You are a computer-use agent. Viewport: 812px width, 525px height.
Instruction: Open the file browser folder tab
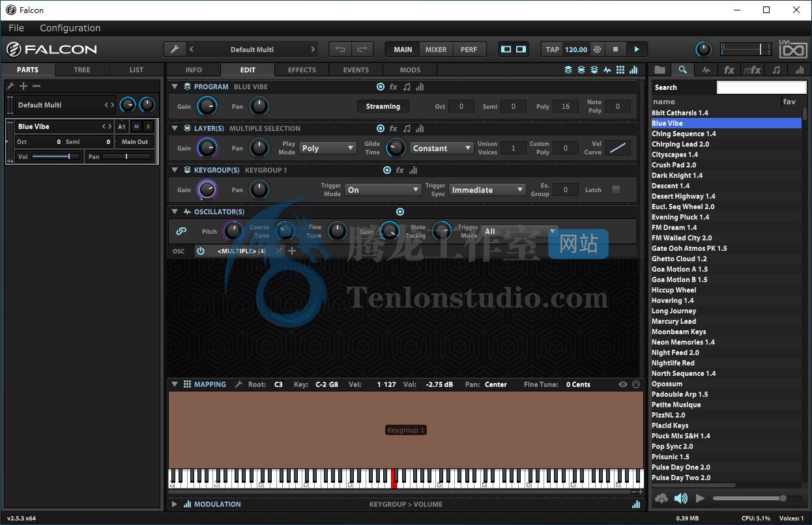click(x=660, y=70)
